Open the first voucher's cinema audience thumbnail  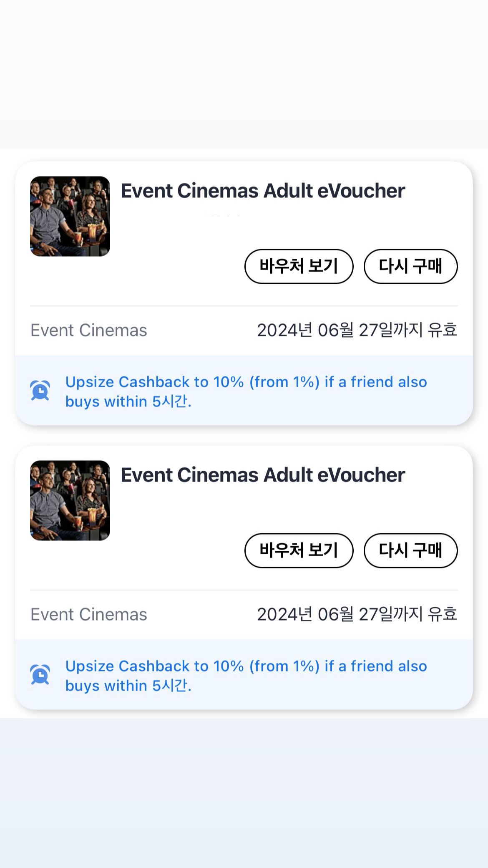[70, 216]
